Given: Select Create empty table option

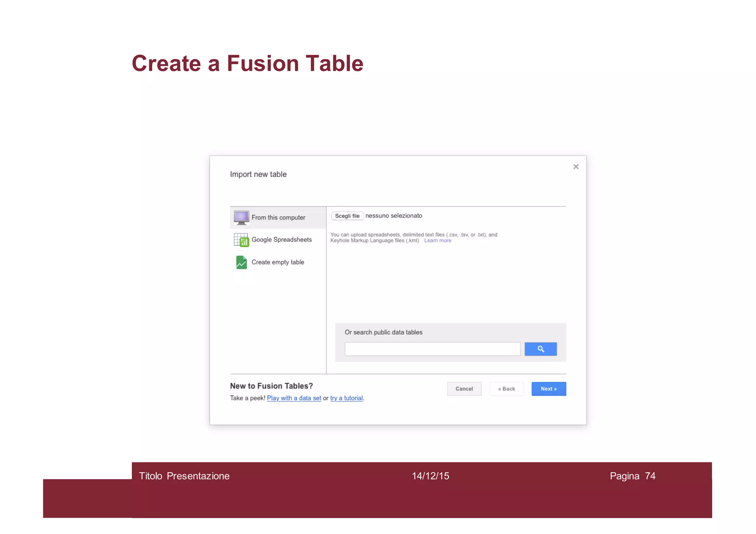Looking at the screenshot, I should coord(278,262).
